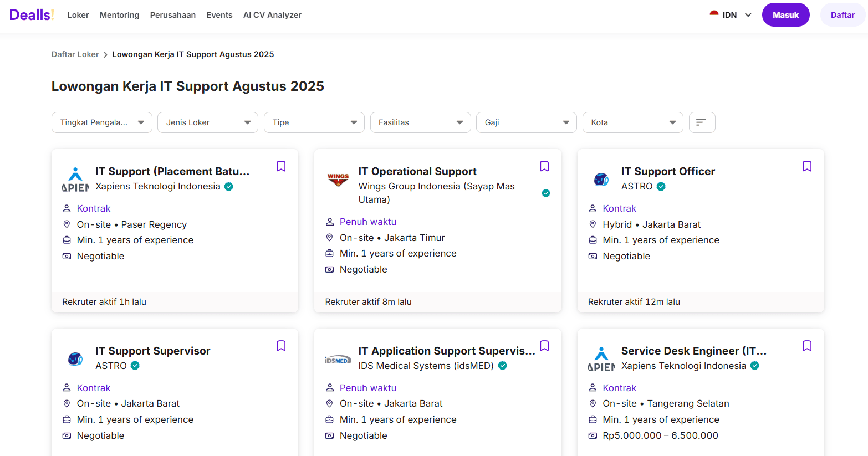868x456 pixels.
Task: Click the Daftar sign-up button
Action: [x=843, y=15]
